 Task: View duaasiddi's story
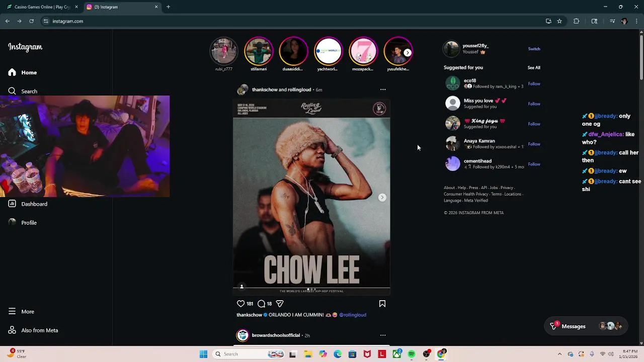293,51
